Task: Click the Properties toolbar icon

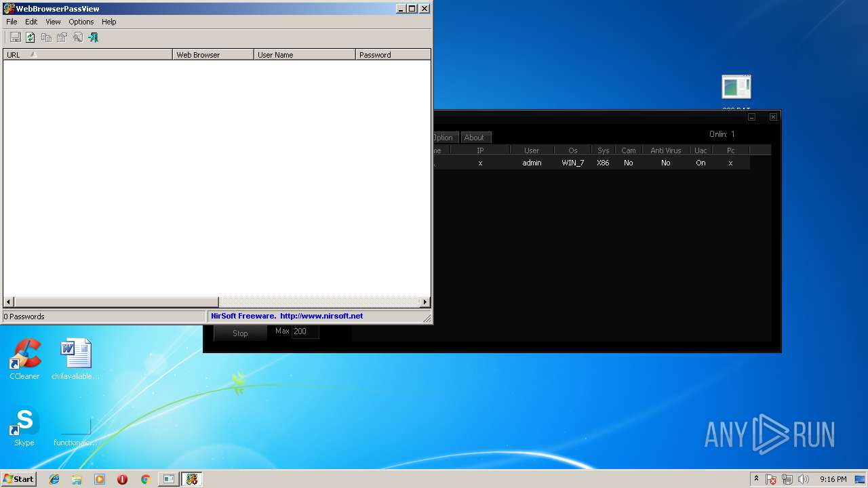Action: pyautogui.click(x=62, y=38)
